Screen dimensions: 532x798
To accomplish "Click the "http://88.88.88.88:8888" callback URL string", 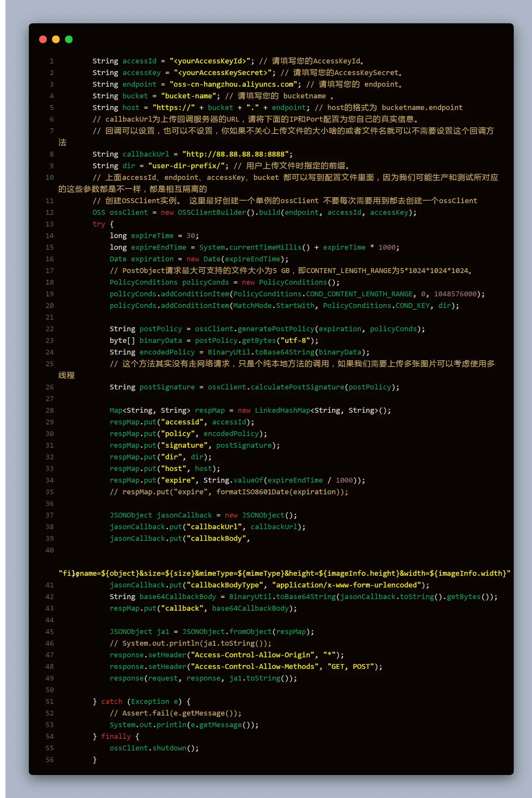I will [x=236, y=154].
